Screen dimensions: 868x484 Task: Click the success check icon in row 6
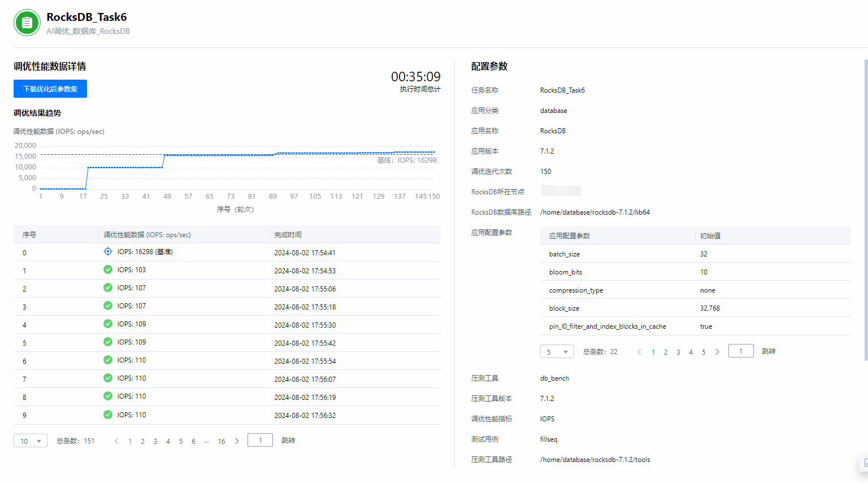pyautogui.click(x=108, y=360)
